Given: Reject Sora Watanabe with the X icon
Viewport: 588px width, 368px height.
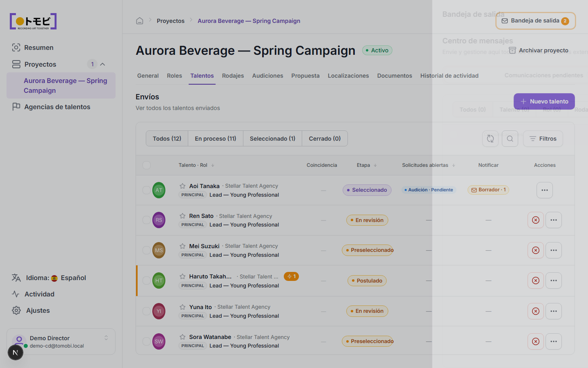Looking at the screenshot, I should click(536, 341).
